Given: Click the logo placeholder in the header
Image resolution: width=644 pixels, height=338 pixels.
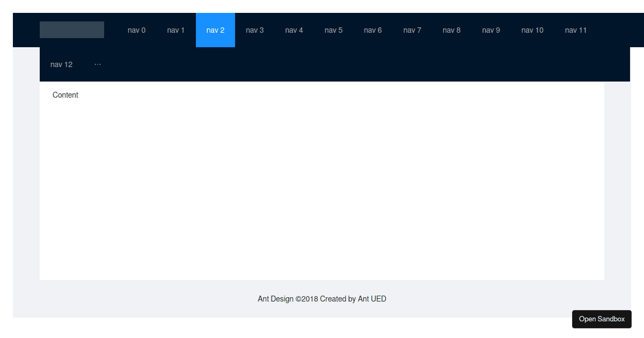Looking at the screenshot, I should coord(71,30).
